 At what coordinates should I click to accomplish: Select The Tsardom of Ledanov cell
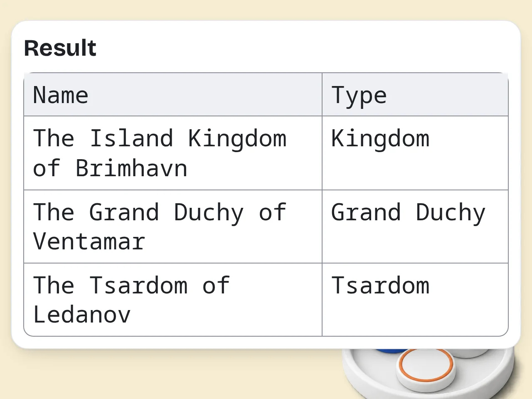pos(173,300)
